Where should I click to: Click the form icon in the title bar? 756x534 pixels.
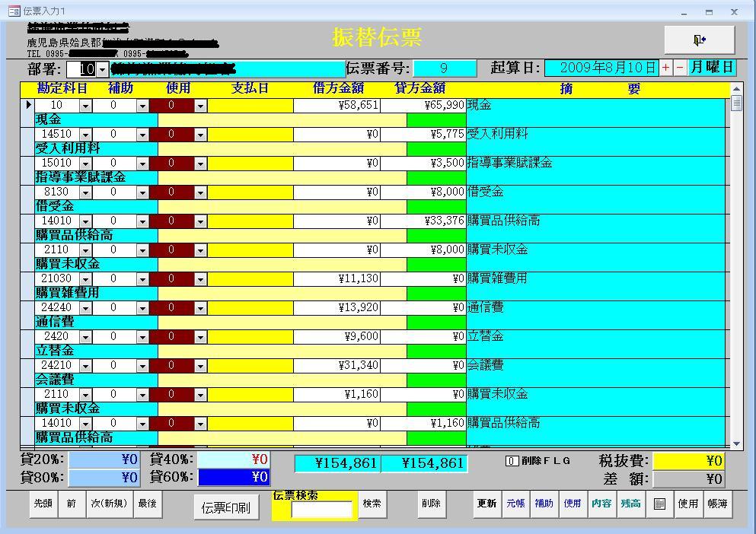13,11
